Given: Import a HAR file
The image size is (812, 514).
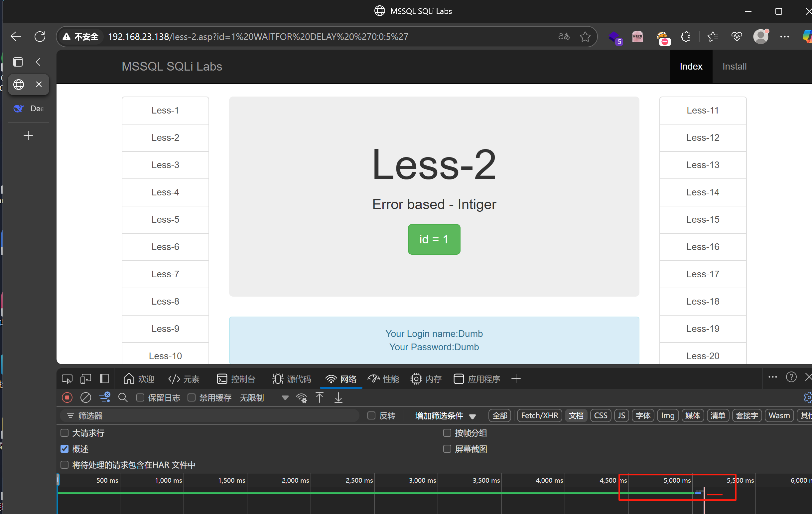Looking at the screenshot, I should tap(320, 397).
